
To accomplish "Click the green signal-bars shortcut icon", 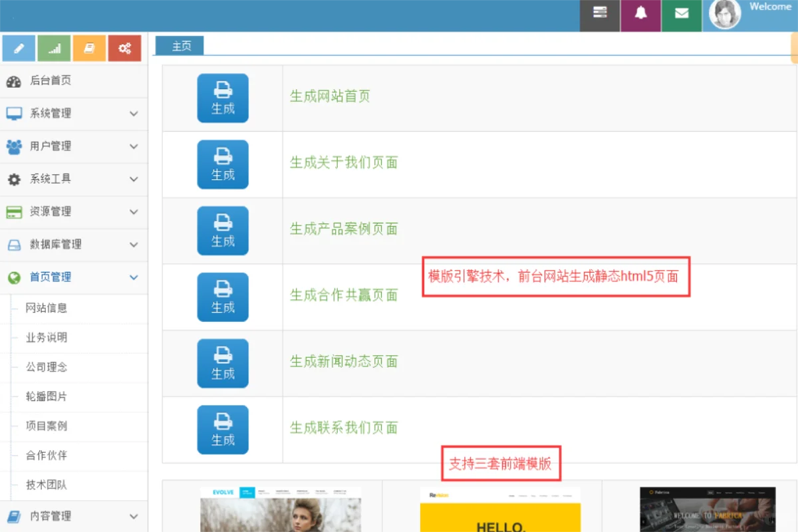I will pyautogui.click(x=54, y=48).
